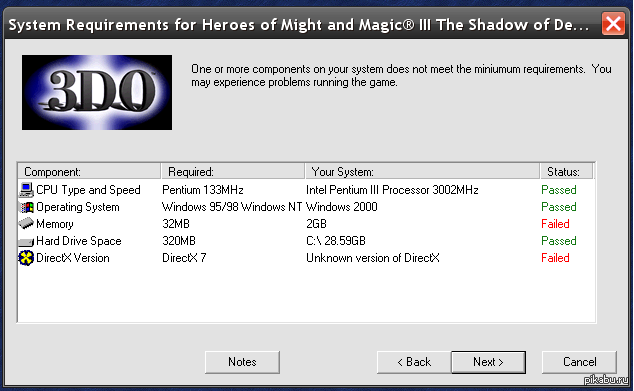Click the 2GB system memory value
634x391 pixels.
(316, 224)
